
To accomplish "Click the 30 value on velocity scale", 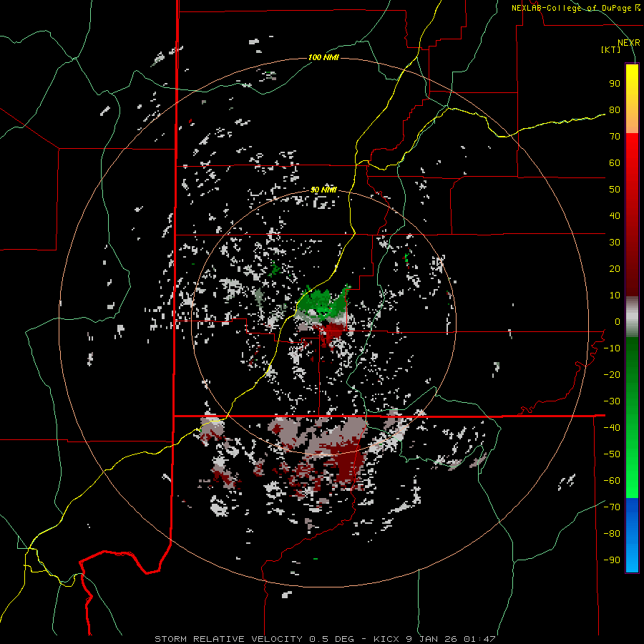I will click(615, 243).
